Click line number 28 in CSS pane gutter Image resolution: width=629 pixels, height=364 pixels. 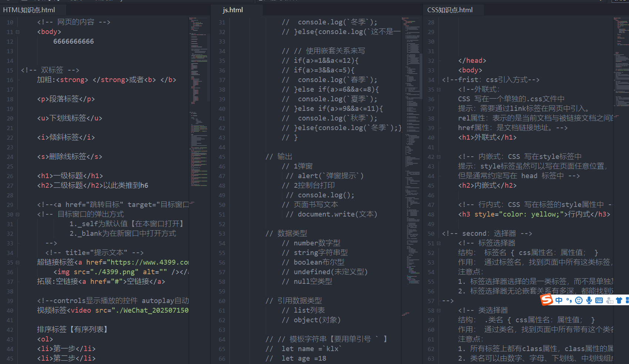431,23
